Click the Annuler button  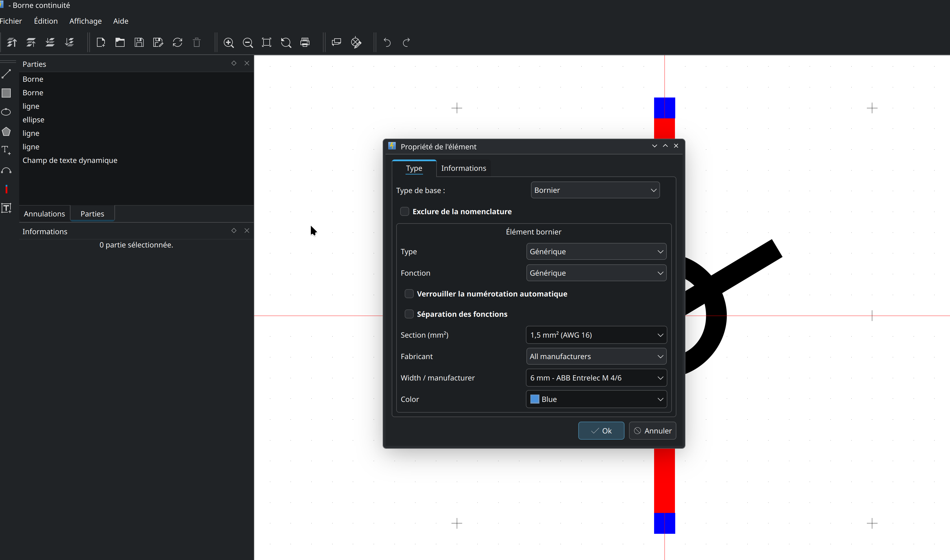tap(652, 431)
